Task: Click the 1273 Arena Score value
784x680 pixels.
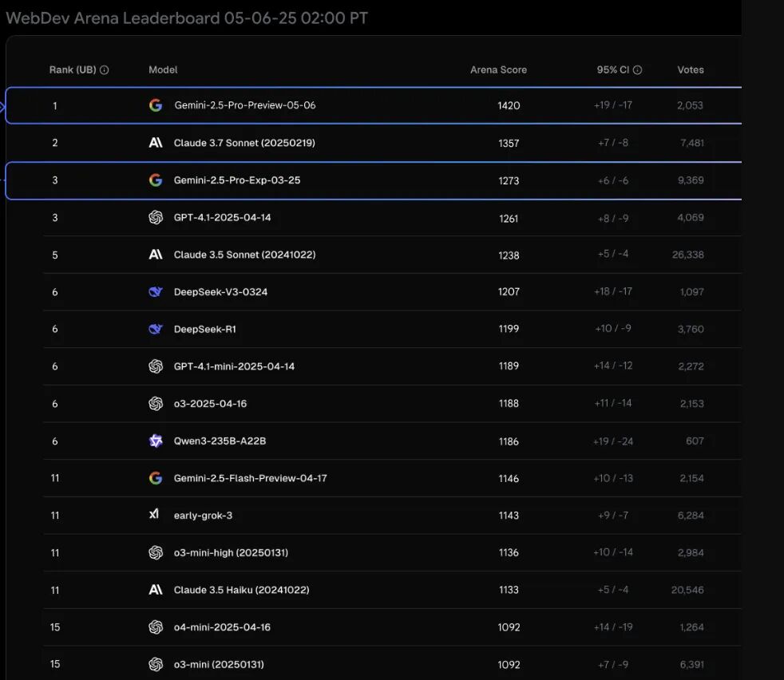Action: (x=509, y=180)
